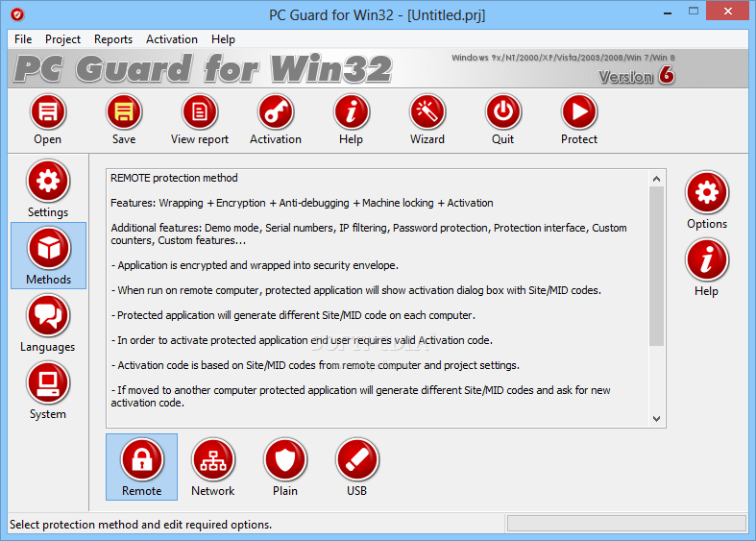Open the Languages section in the sidebar
This screenshot has width=756, height=541.
tap(48, 323)
